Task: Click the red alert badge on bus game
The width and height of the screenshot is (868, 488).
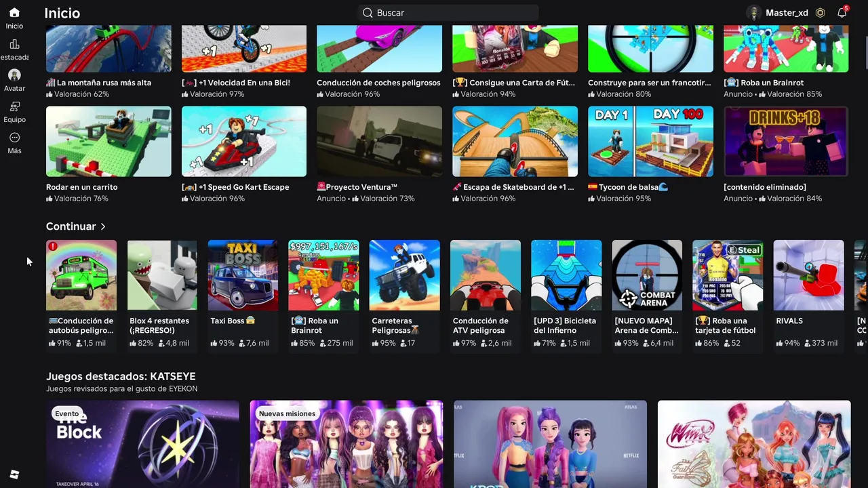Action: [53, 247]
